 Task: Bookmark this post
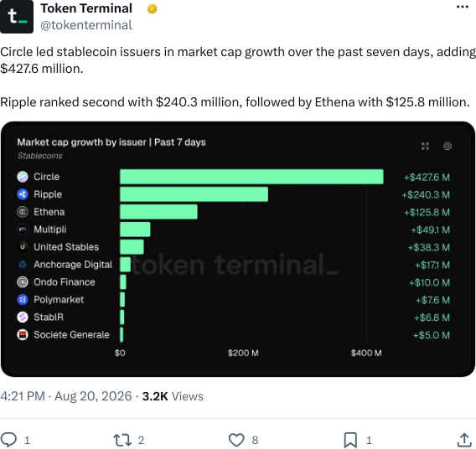(350, 440)
